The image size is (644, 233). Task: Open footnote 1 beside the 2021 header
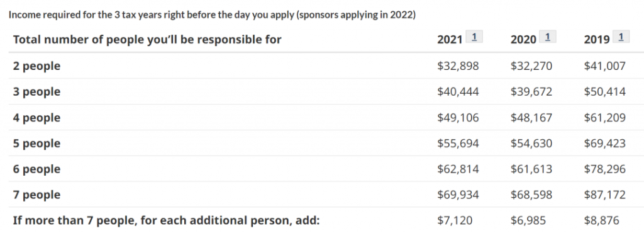pos(474,37)
